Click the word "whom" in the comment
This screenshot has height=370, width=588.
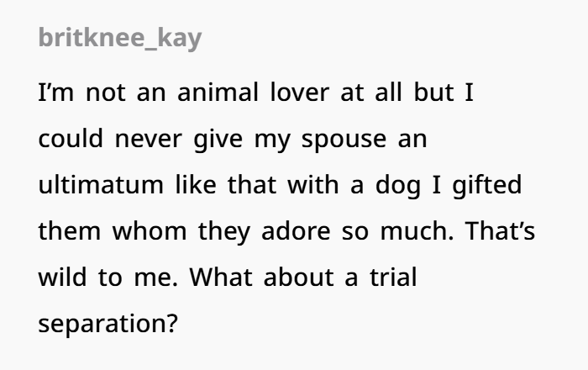point(150,230)
